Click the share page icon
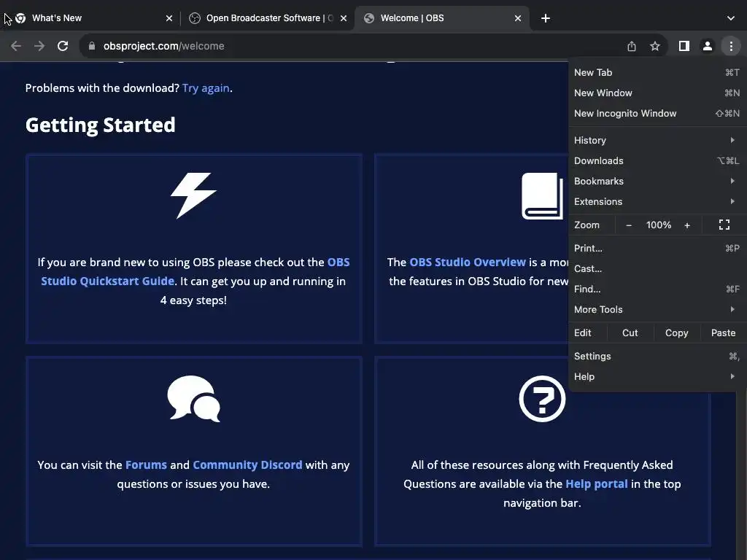747x560 pixels. click(632, 46)
